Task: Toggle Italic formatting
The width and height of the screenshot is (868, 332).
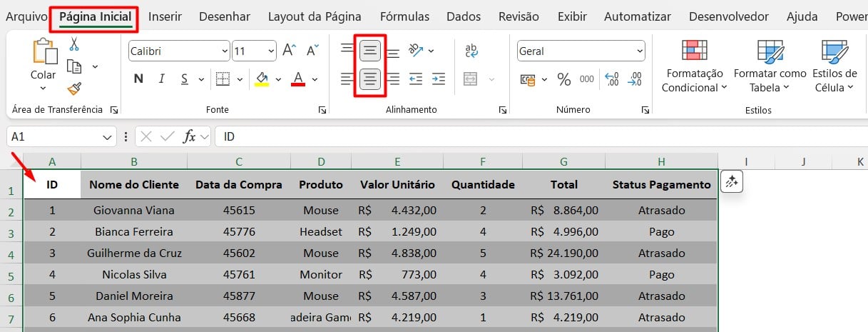Action: [161, 79]
